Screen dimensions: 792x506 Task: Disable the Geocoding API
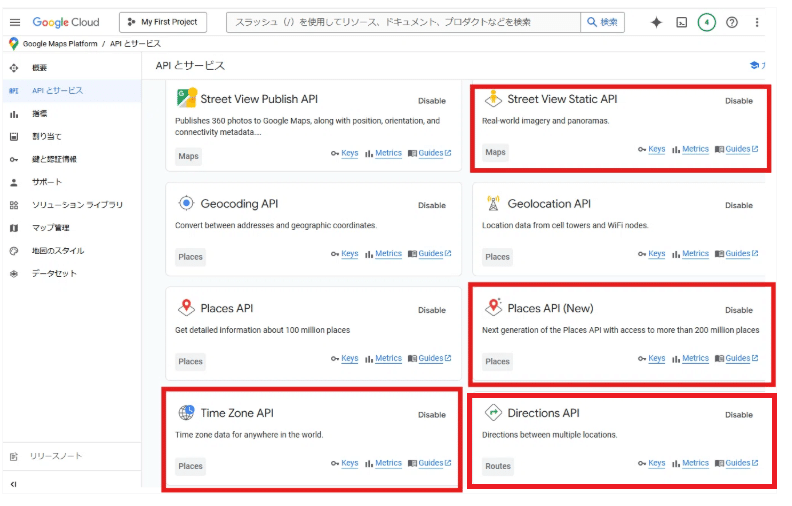pyautogui.click(x=432, y=205)
